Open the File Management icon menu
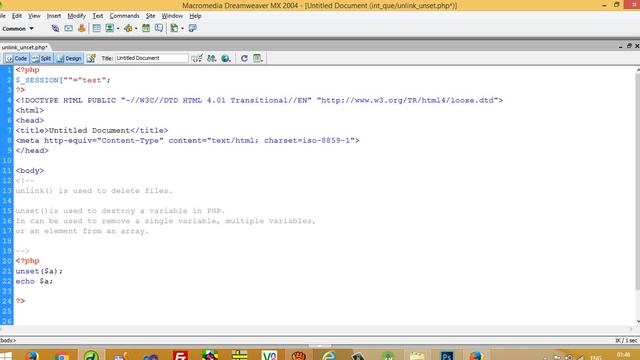640x360 pixels. [211, 58]
